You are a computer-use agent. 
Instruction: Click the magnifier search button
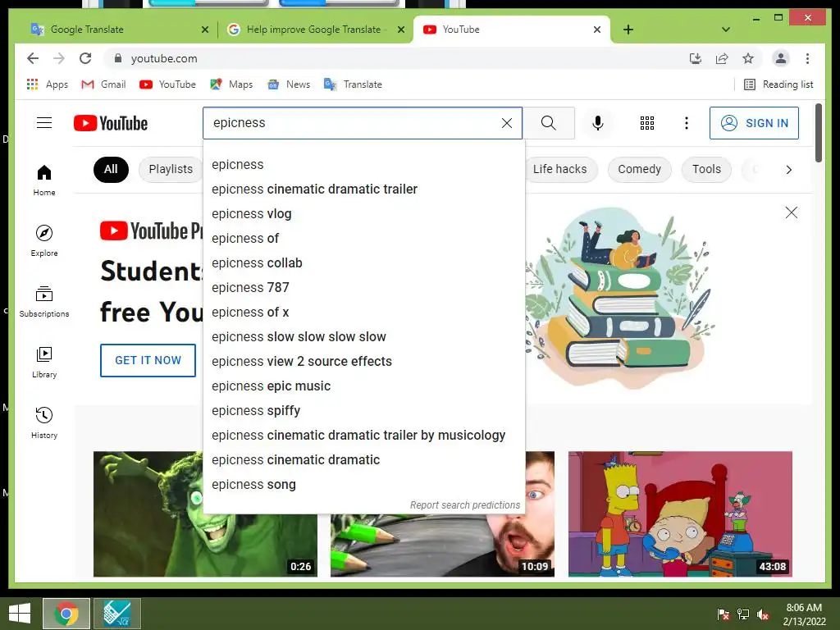click(548, 123)
